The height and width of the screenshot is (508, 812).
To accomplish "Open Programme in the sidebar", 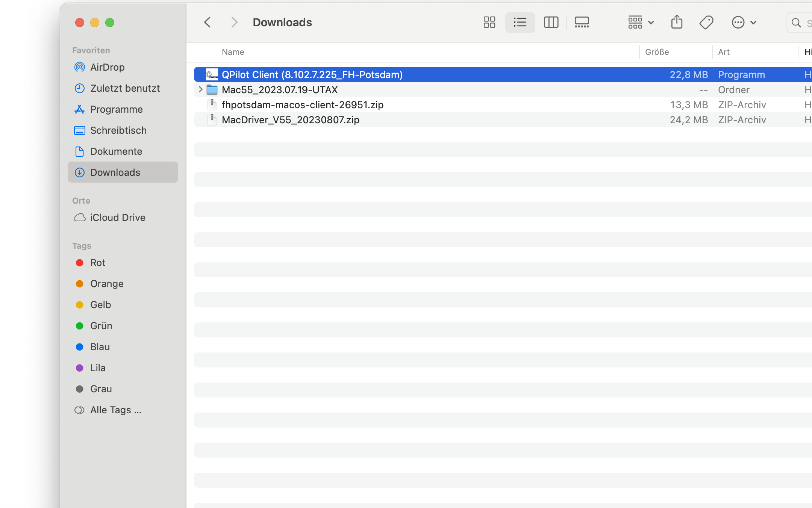I will coord(123,109).
